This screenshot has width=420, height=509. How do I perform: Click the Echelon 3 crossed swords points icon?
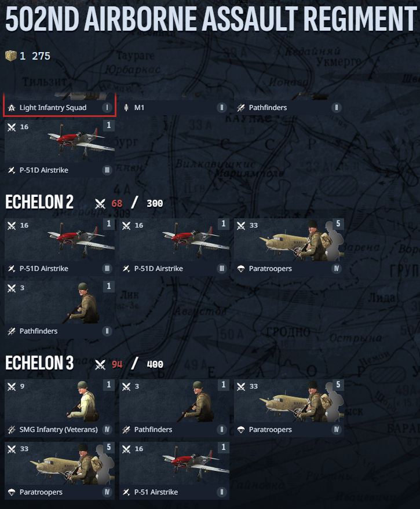[x=100, y=365]
